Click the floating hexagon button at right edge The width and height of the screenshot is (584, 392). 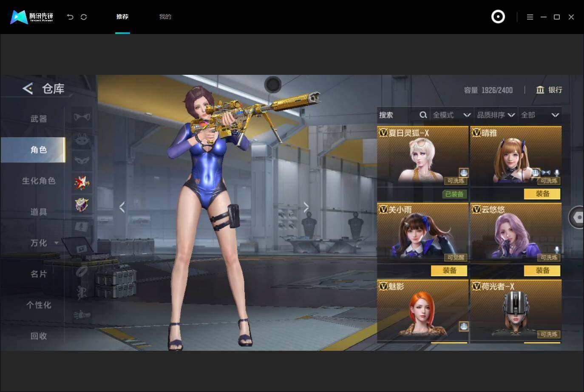(x=577, y=217)
